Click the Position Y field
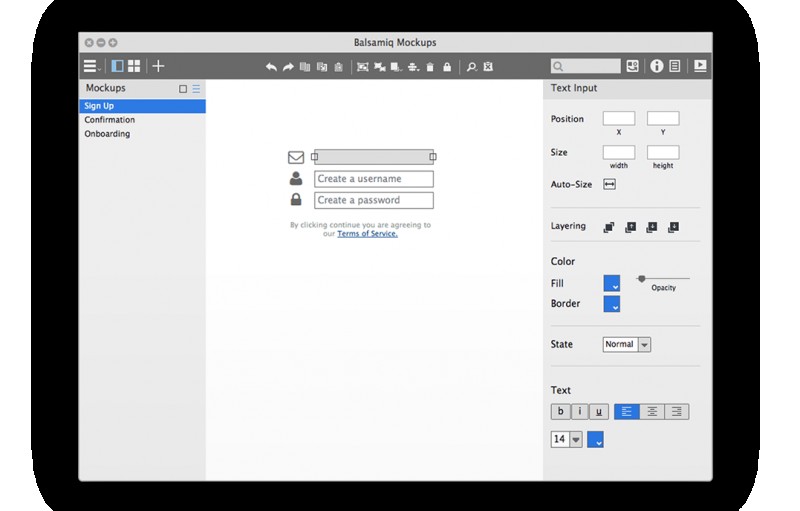 point(663,118)
